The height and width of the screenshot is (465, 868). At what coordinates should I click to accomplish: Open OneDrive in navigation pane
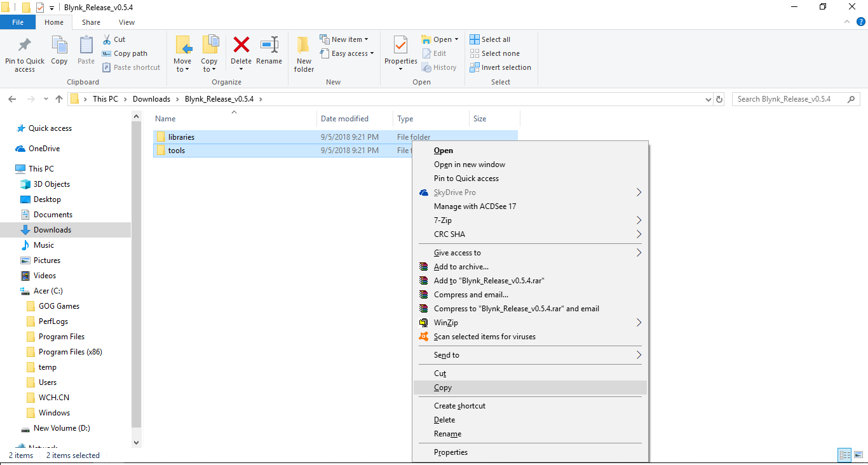tap(44, 149)
